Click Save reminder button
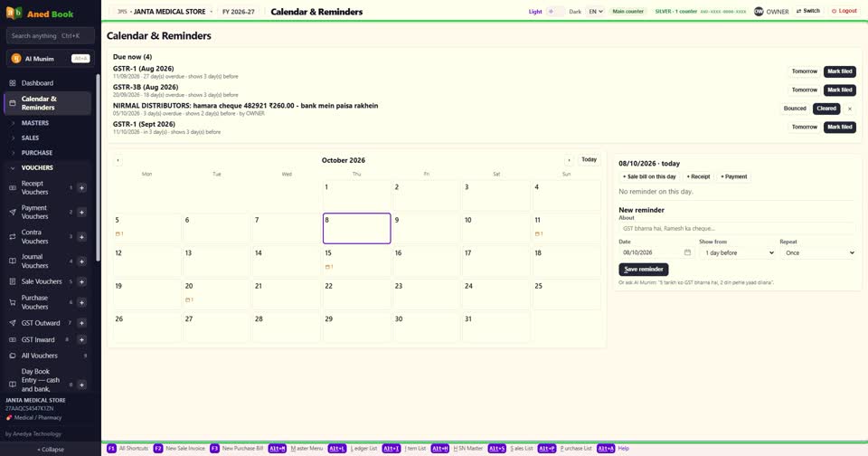This screenshot has height=456, width=868. [x=643, y=270]
